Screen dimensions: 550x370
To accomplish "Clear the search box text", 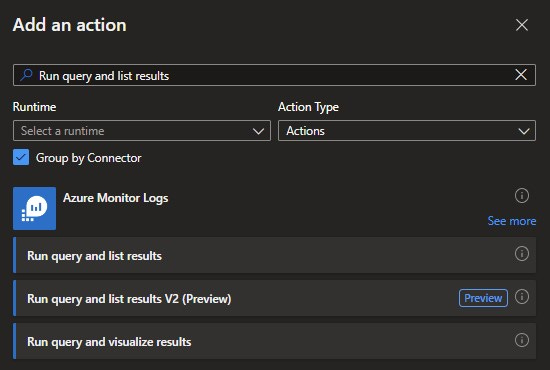I will tap(521, 74).
